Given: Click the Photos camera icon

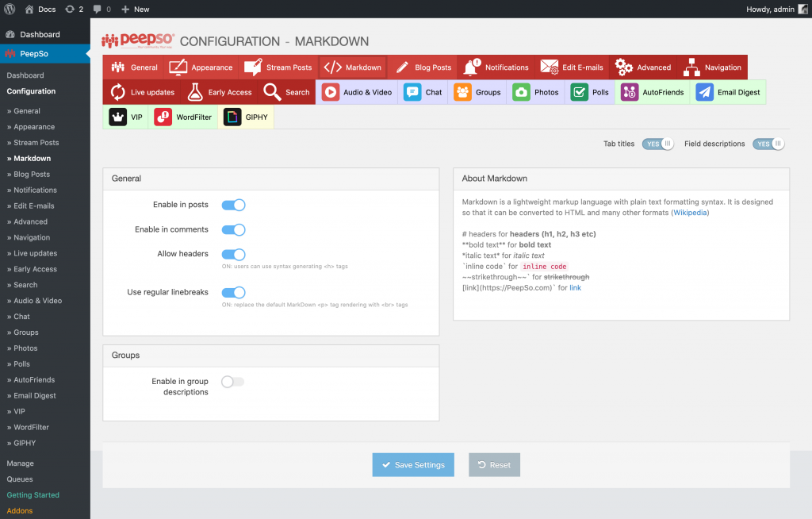Looking at the screenshot, I should click(521, 92).
